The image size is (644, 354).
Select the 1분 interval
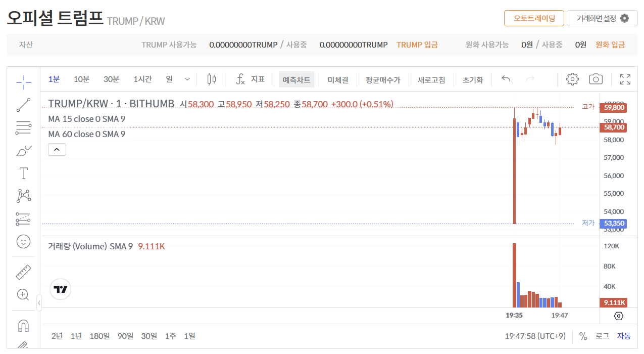54,79
